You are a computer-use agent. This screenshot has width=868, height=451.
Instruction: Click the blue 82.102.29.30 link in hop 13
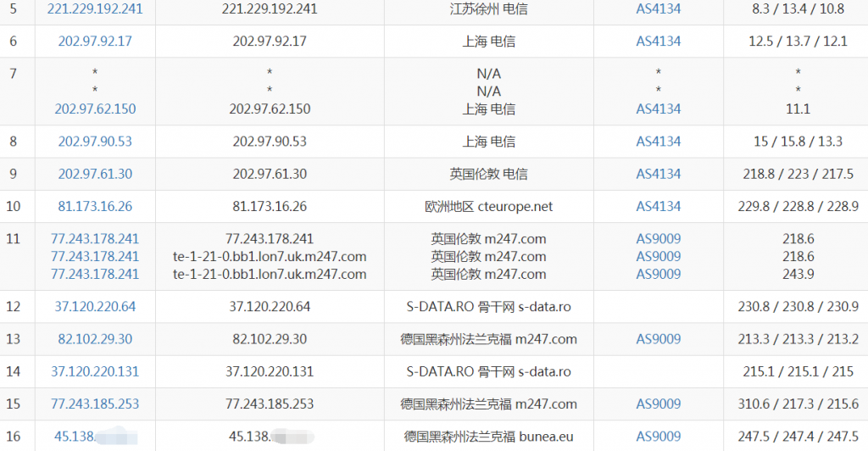(x=95, y=339)
